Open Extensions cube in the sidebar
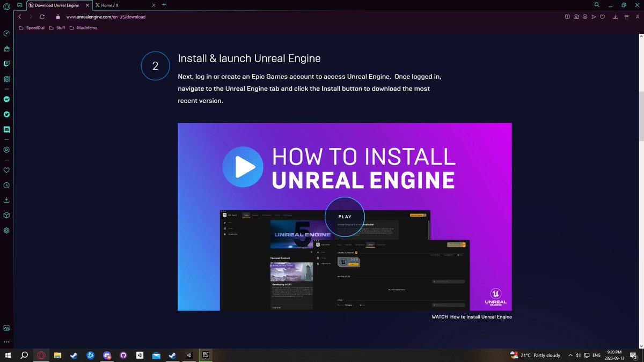 [x=6, y=215]
